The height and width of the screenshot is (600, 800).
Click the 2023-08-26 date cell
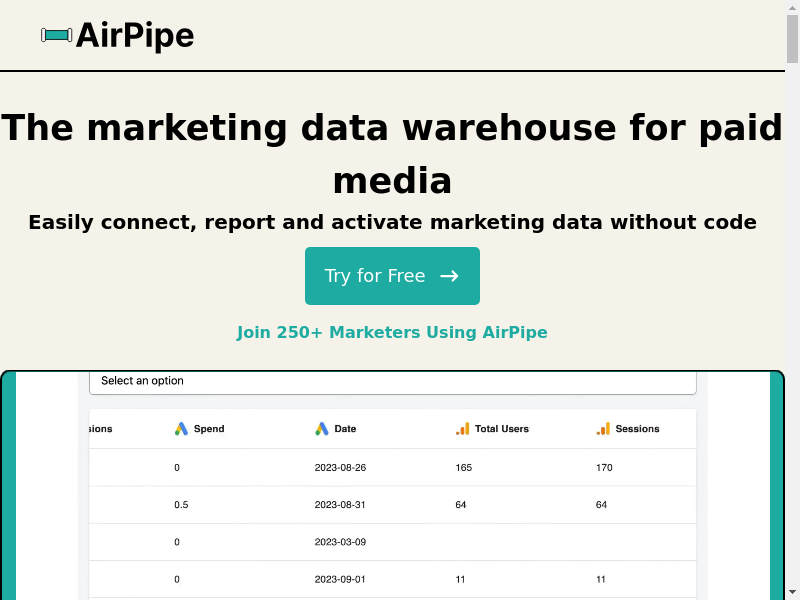(340, 467)
